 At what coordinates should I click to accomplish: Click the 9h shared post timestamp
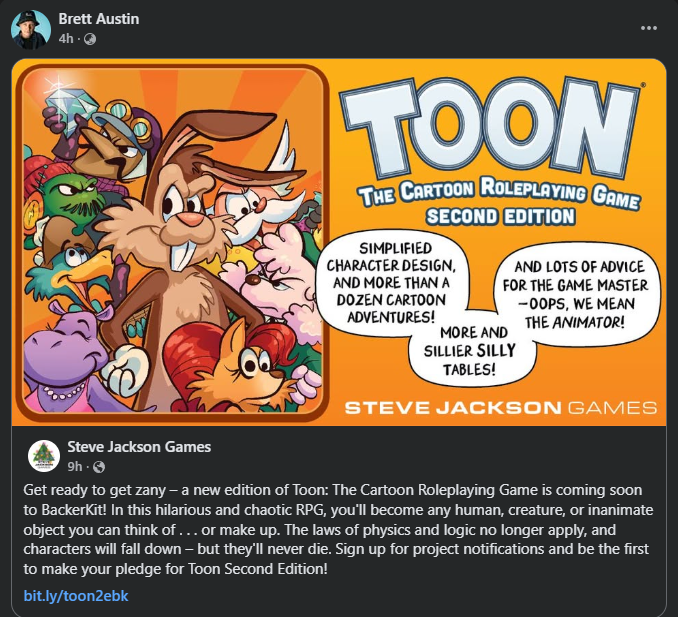tap(73, 466)
